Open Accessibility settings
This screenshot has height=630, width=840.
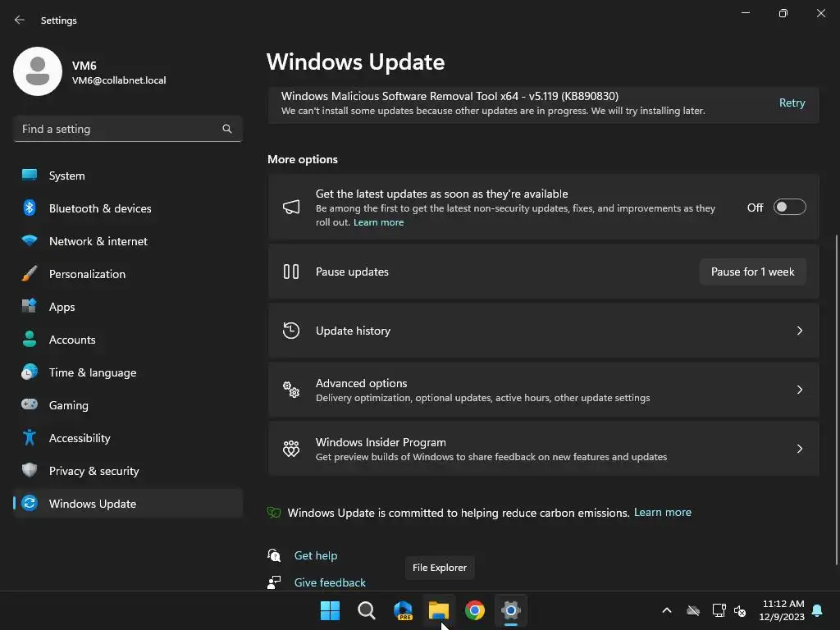tap(128, 438)
